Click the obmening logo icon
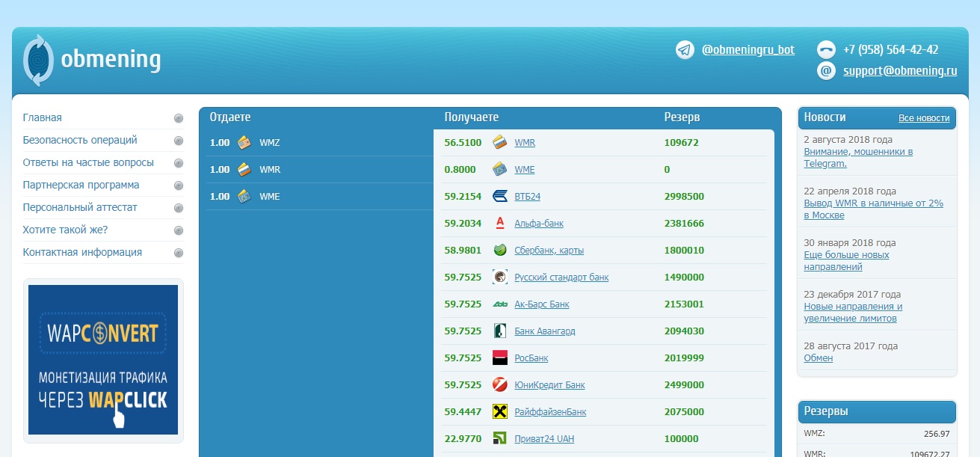This screenshot has width=980, height=457. (38, 60)
